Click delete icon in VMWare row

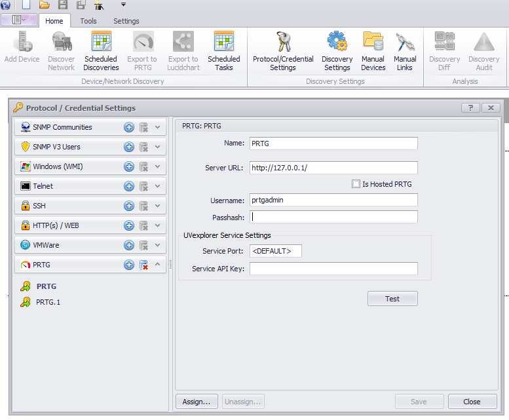(143, 245)
